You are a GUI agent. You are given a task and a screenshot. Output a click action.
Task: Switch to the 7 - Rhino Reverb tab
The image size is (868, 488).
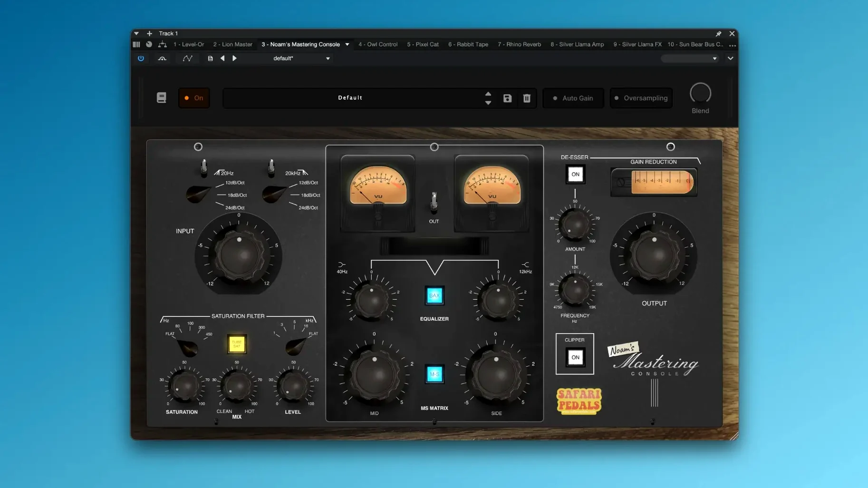point(520,45)
